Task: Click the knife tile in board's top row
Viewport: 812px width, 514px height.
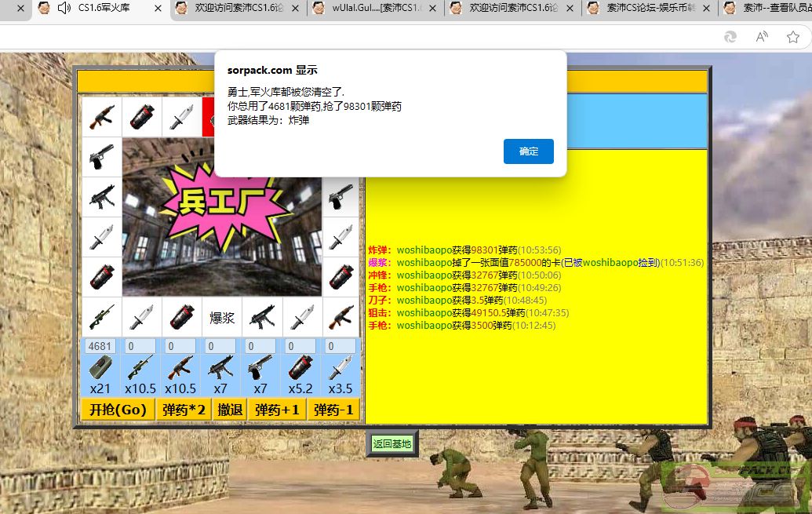Action: pos(182,117)
